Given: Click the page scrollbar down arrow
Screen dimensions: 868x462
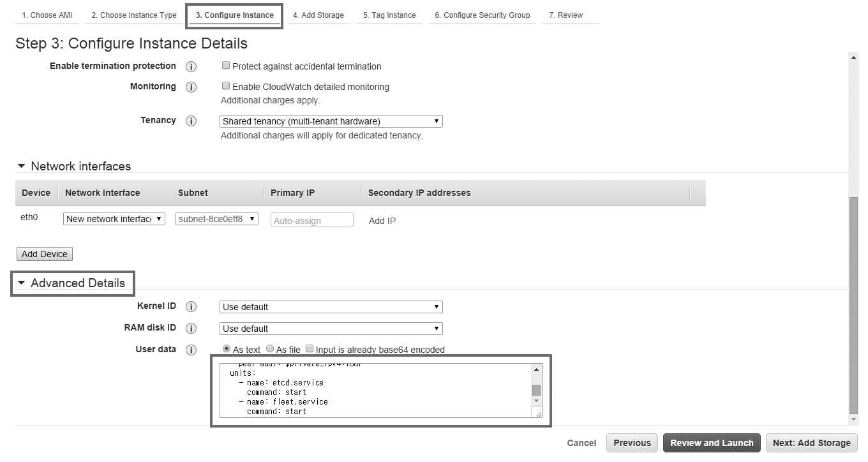Looking at the screenshot, I should tap(854, 419).
